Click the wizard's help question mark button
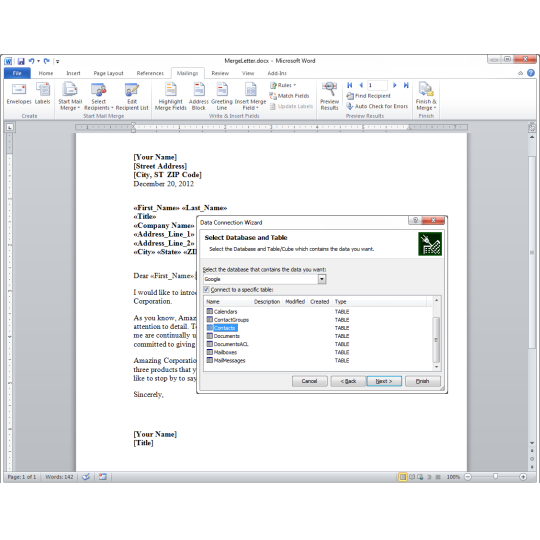Screen dimensions: 540x540 click(x=415, y=220)
